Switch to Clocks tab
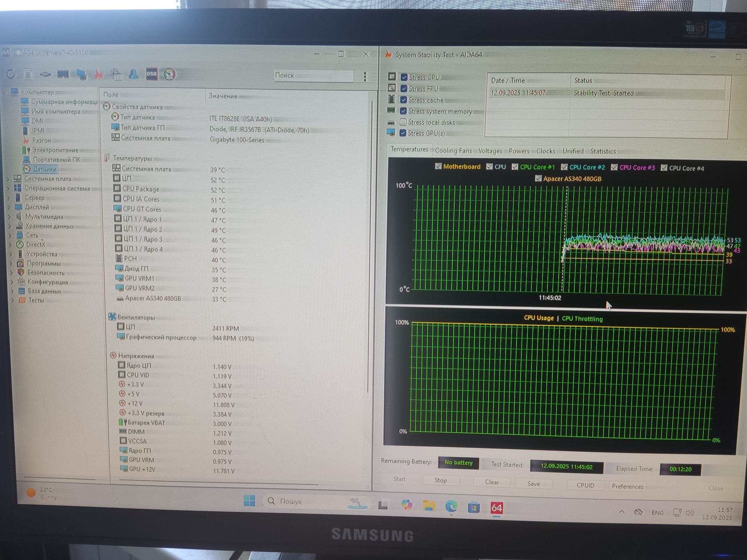 click(546, 151)
